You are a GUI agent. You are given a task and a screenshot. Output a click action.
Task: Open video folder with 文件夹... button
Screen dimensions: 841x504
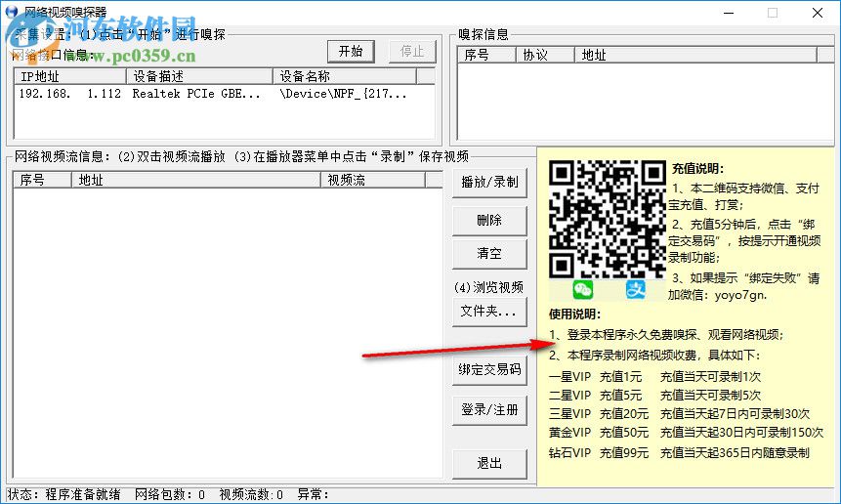(x=489, y=312)
